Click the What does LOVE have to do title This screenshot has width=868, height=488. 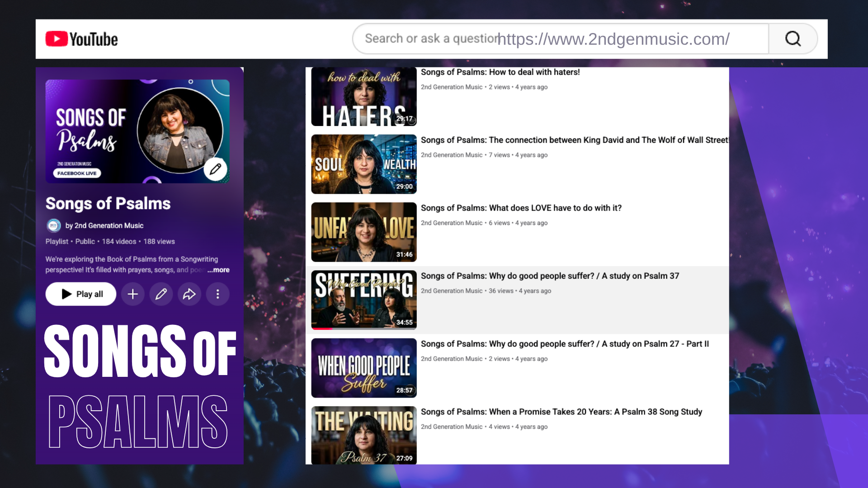[x=521, y=208]
